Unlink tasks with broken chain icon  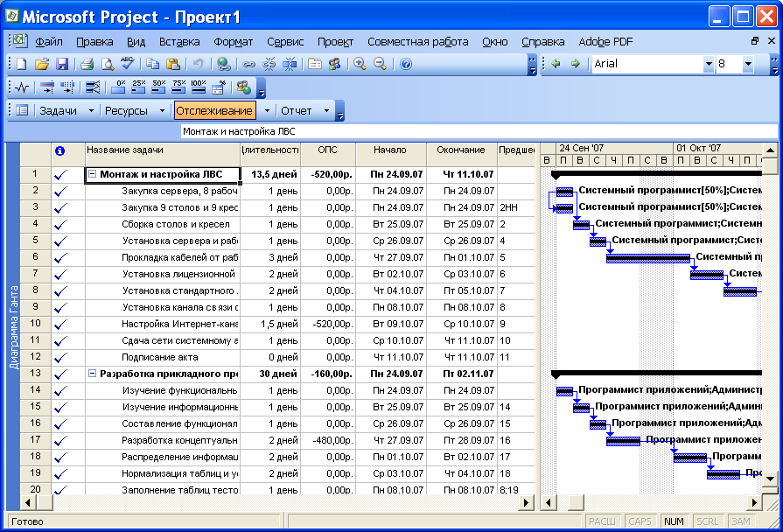coord(269,64)
